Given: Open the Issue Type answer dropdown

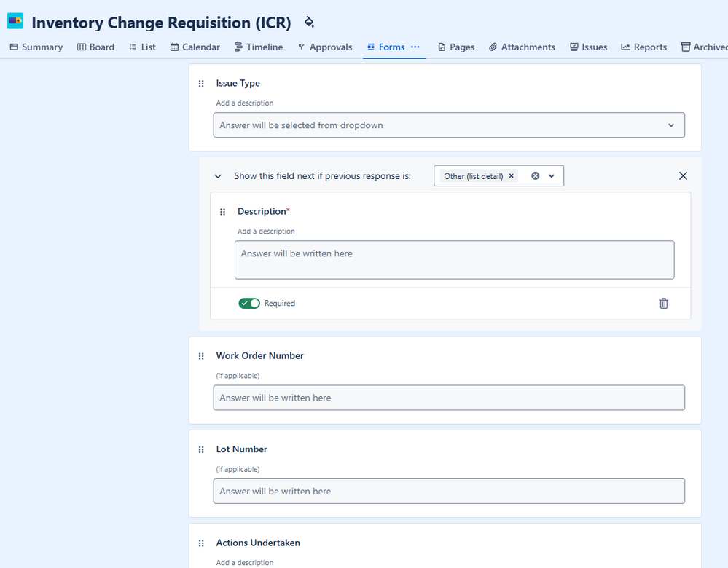Looking at the screenshot, I should (449, 125).
